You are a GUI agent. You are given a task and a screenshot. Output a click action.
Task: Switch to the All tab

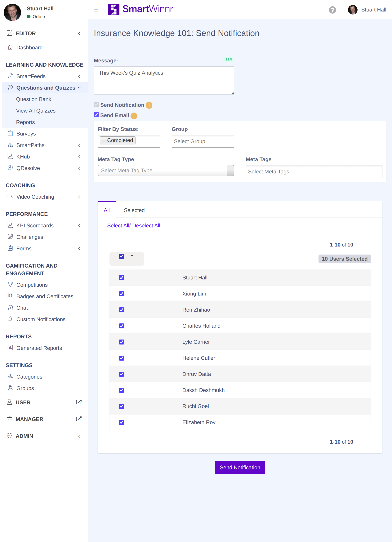(107, 210)
